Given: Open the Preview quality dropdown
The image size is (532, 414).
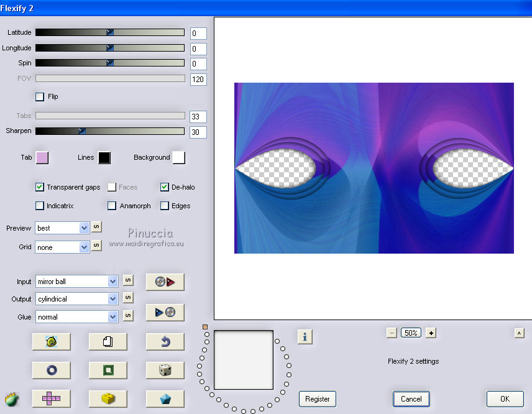Looking at the screenshot, I should (x=62, y=228).
